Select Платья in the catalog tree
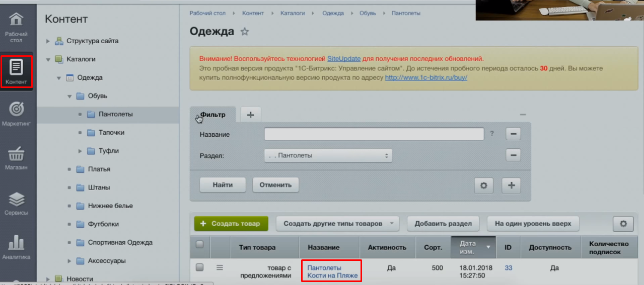This screenshot has width=644, height=285. pyautogui.click(x=99, y=169)
